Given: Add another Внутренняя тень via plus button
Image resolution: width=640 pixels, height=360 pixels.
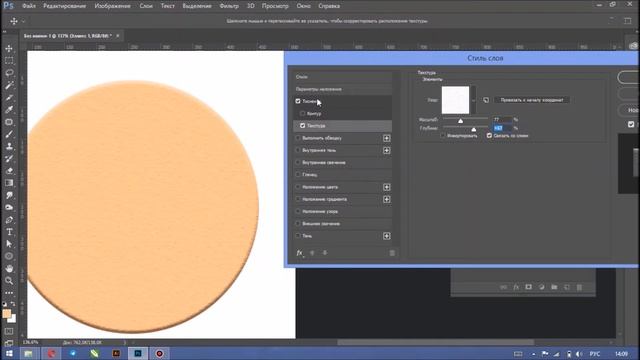Looking at the screenshot, I should coord(387,151).
